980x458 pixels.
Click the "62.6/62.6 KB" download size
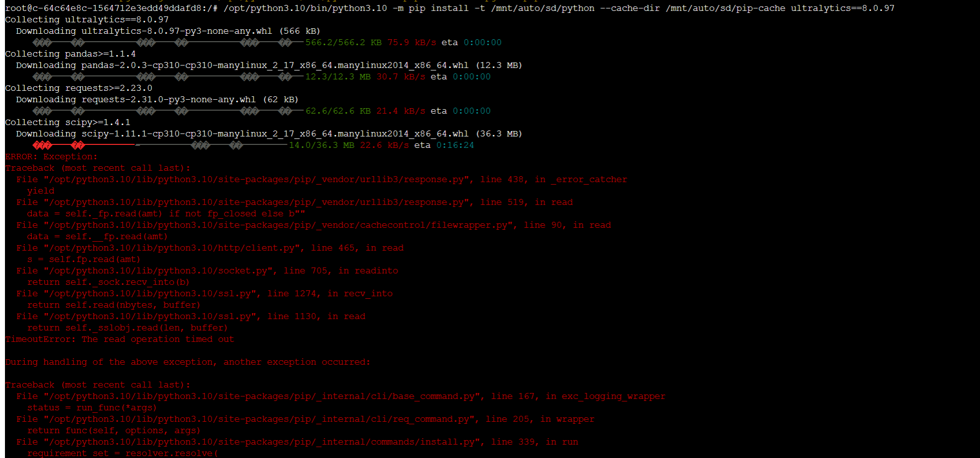[338, 111]
